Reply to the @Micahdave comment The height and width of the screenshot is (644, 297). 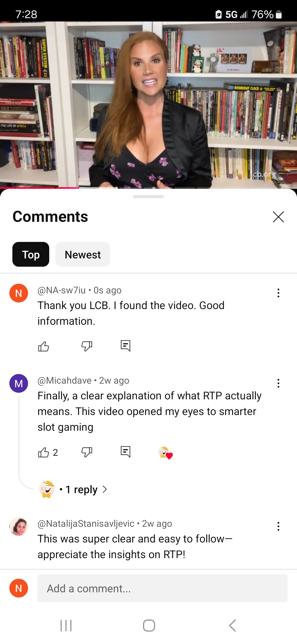125,452
